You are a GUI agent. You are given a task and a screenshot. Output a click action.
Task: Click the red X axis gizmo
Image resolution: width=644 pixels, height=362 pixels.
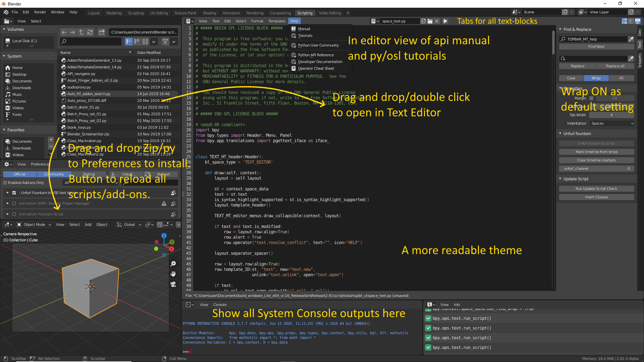click(x=171, y=249)
